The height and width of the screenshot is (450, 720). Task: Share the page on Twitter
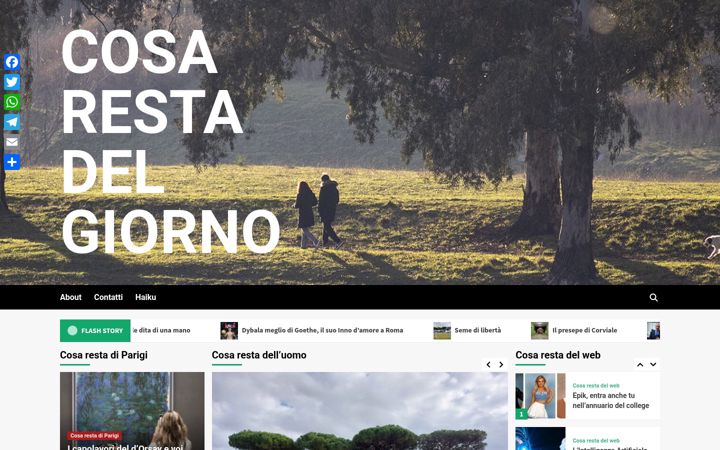click(x=12, y=82)
